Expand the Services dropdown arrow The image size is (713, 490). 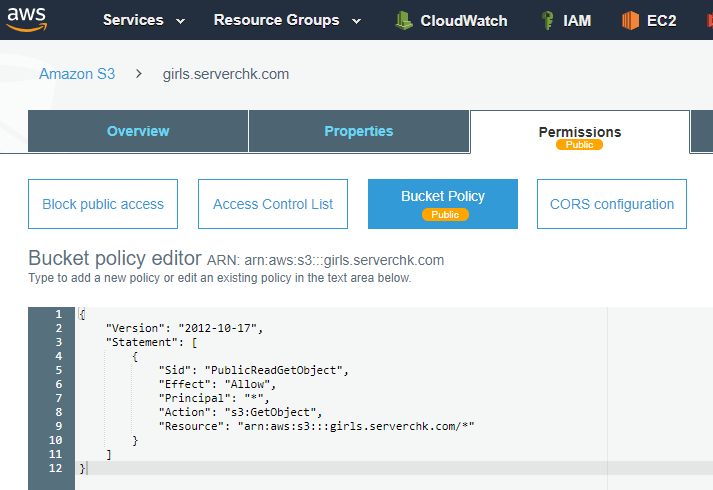[x=181, y=21]
